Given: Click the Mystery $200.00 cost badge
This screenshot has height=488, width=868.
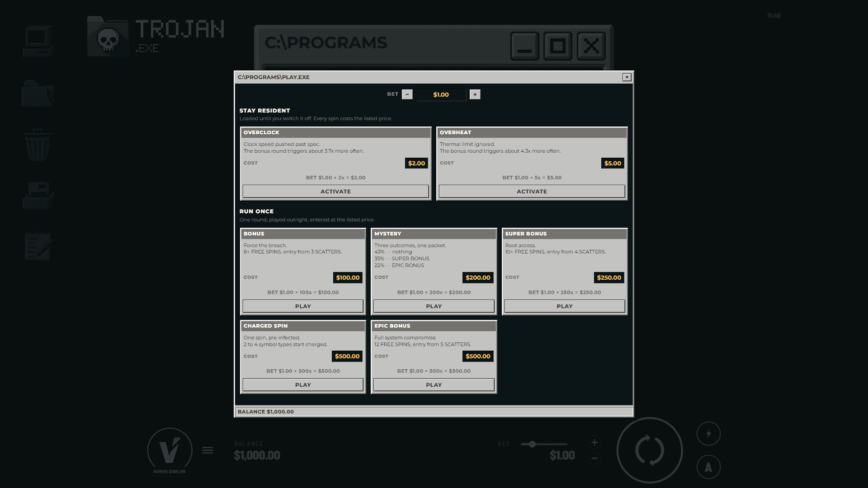Looking at the screenshot, I should click(478, 277).
